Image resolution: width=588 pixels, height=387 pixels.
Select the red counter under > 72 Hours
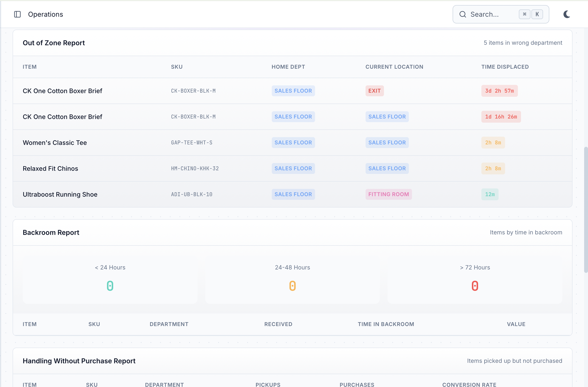[x=475, y=286]
